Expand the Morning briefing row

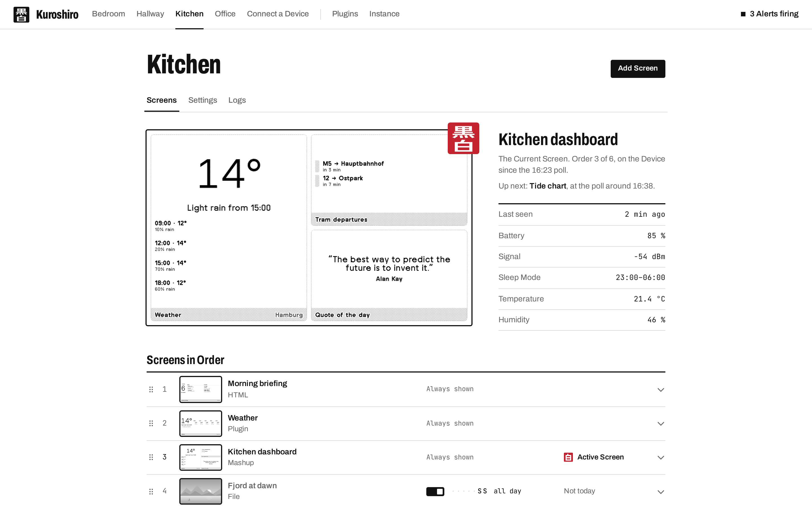(660, 390)
